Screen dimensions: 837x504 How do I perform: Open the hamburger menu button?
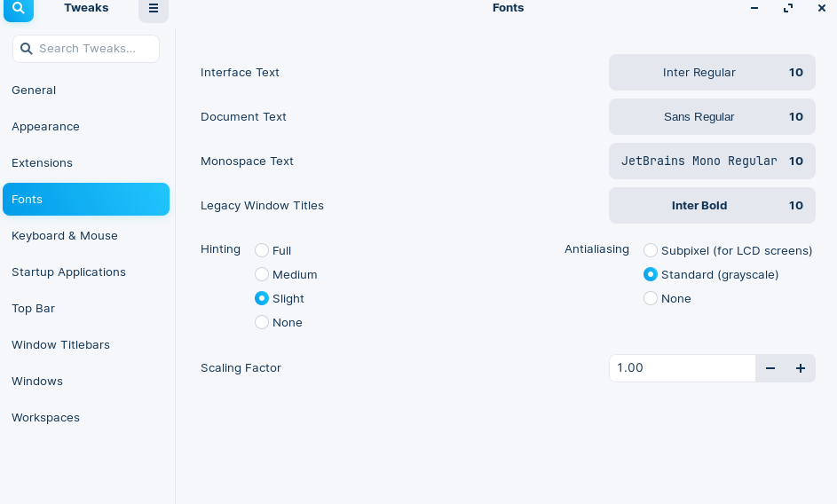click(x=154, y=9)
